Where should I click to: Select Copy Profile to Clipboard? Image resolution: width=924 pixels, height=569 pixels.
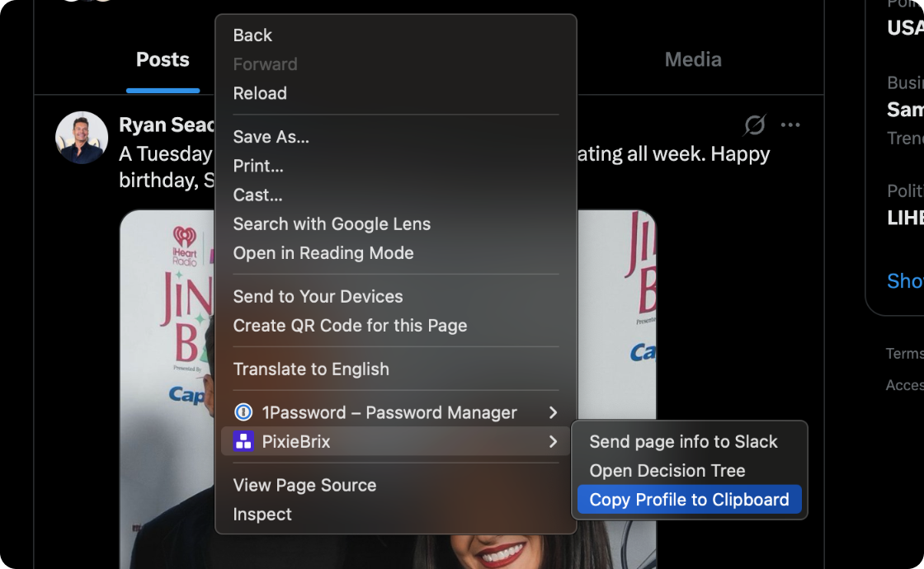point(689,500)
